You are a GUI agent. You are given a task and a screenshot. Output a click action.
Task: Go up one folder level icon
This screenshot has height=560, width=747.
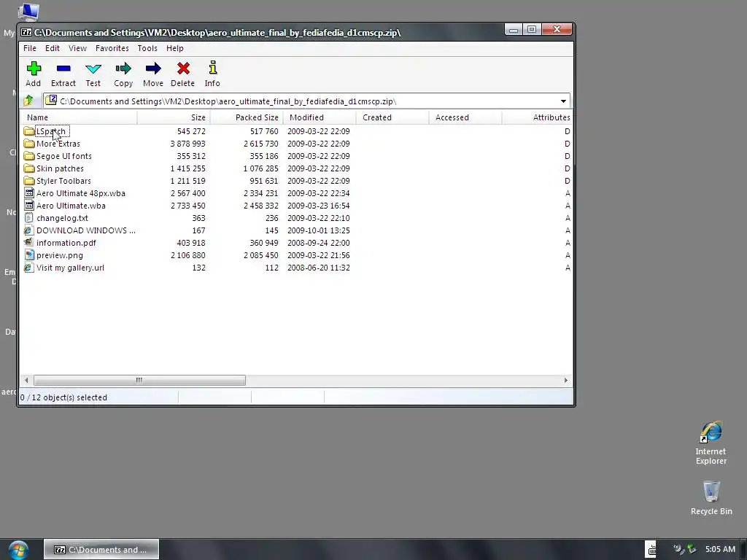tap(28, 101)
